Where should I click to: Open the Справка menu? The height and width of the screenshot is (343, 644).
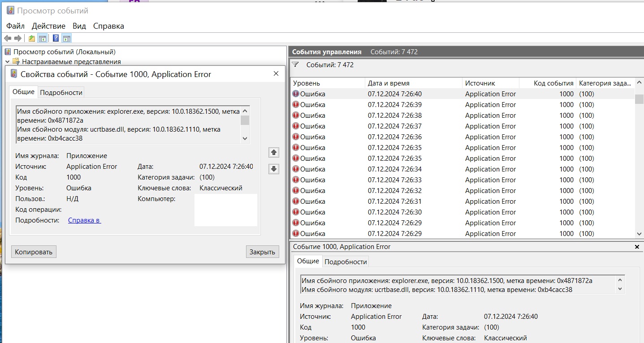pos(108,26)
